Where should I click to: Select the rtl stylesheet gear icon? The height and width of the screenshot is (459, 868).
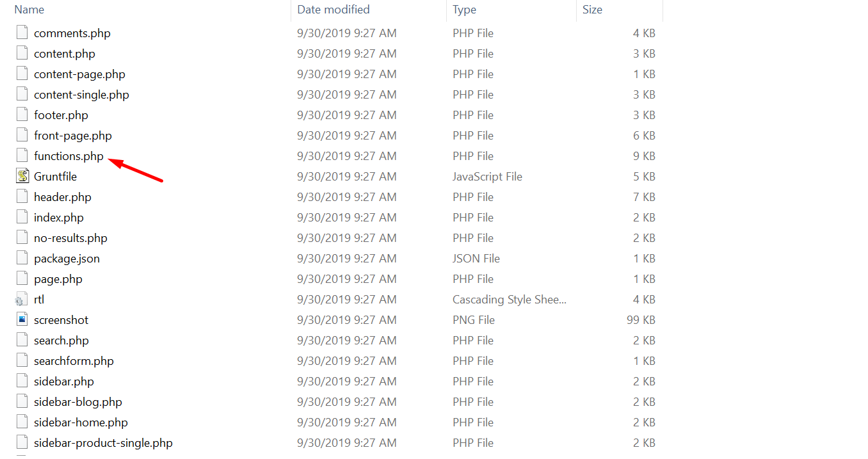(x=21, y=300)
